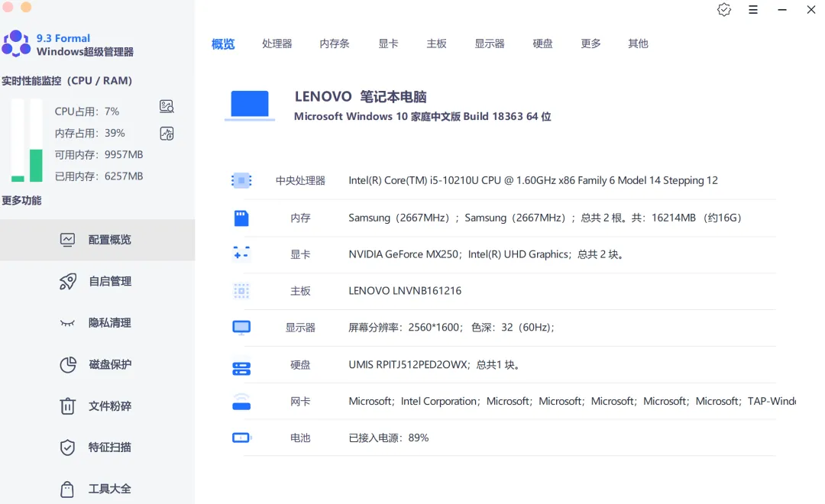Click the blue laptop thumbnail image
The image size is (825, 504).
pos(250,105)
